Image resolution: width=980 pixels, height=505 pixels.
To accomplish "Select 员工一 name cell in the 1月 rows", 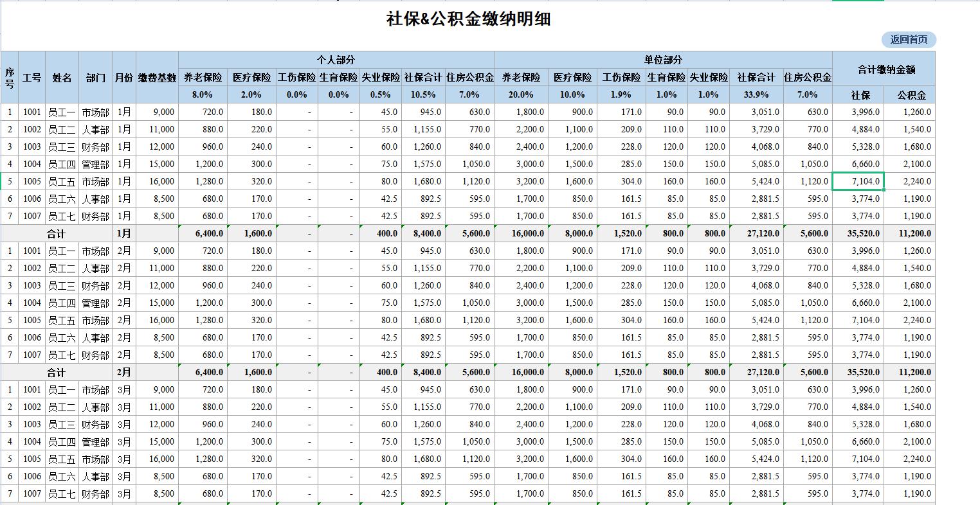I will tap(62, 112).
